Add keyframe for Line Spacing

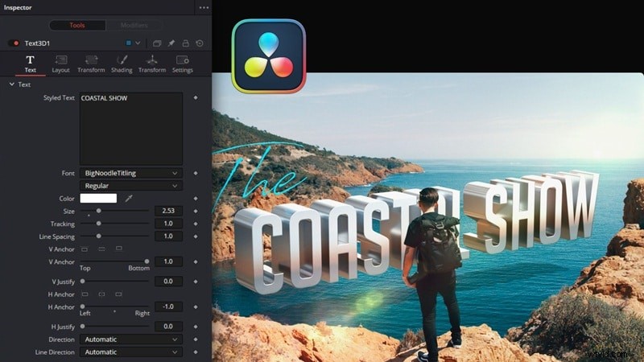tap(196, 237)
